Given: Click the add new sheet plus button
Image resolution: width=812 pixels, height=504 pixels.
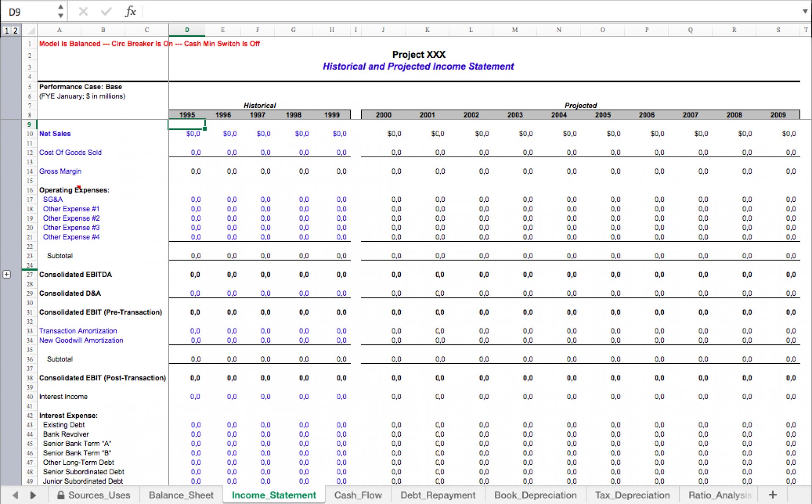Looking at the screenshot, I should coord(772,495).
